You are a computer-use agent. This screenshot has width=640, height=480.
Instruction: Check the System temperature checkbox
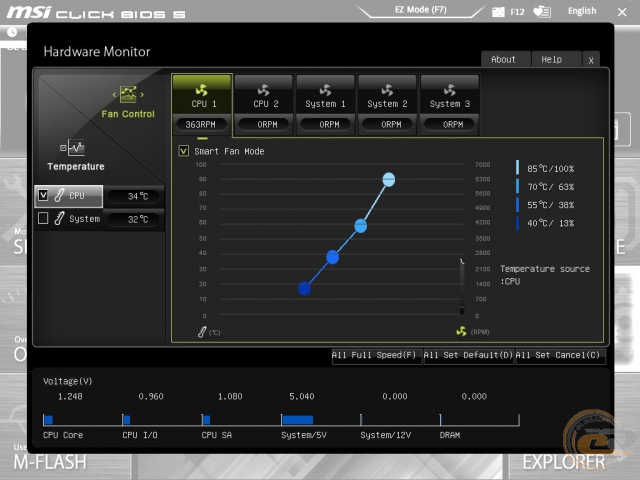43,218
